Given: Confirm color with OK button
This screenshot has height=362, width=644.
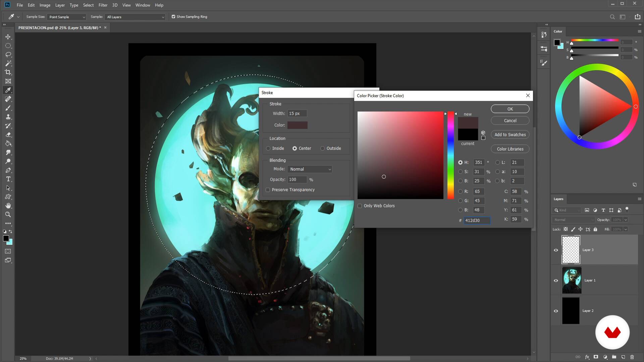Looking at the screenshot, I should coord(510,109).
